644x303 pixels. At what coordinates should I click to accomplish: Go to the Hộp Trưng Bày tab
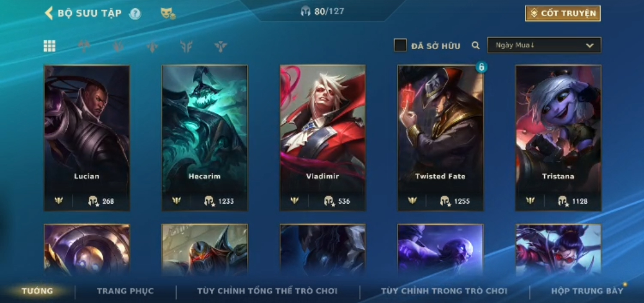[x=588, y=291]
